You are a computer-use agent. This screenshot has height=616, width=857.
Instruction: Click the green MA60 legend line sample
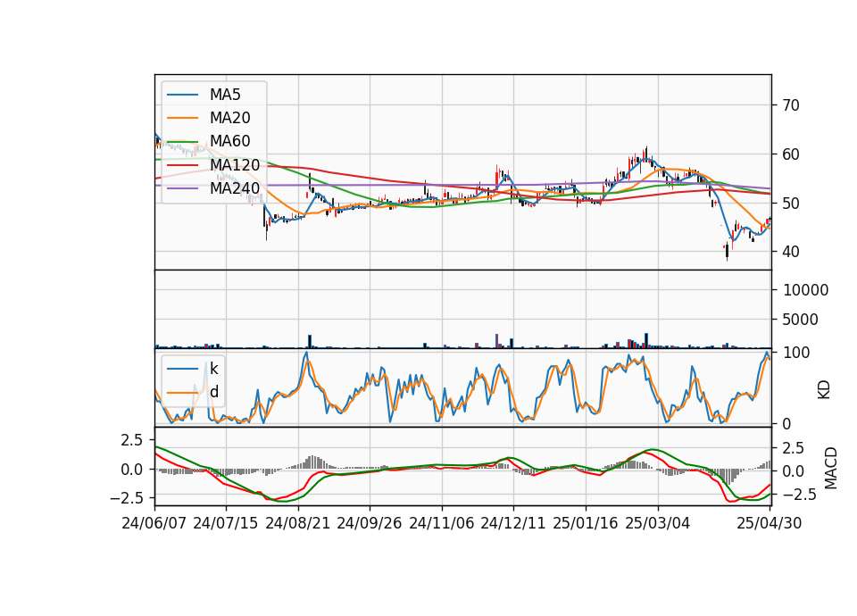182,142
